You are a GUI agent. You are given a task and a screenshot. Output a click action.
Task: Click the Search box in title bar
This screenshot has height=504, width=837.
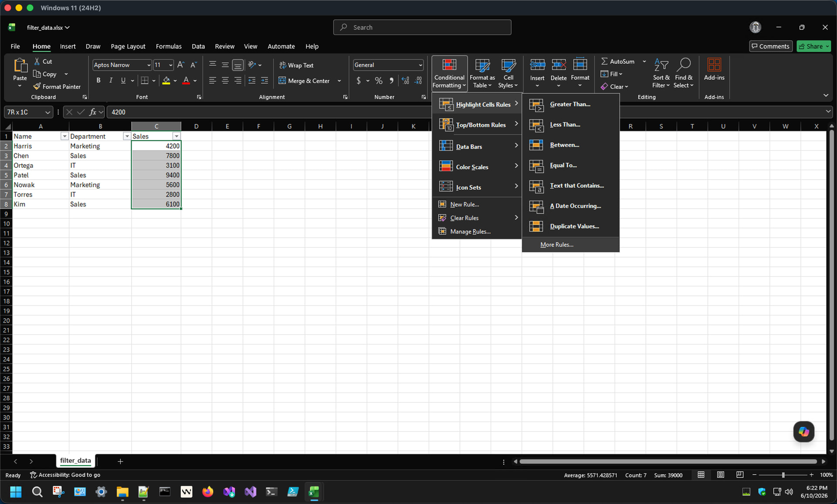coord(422,27)
